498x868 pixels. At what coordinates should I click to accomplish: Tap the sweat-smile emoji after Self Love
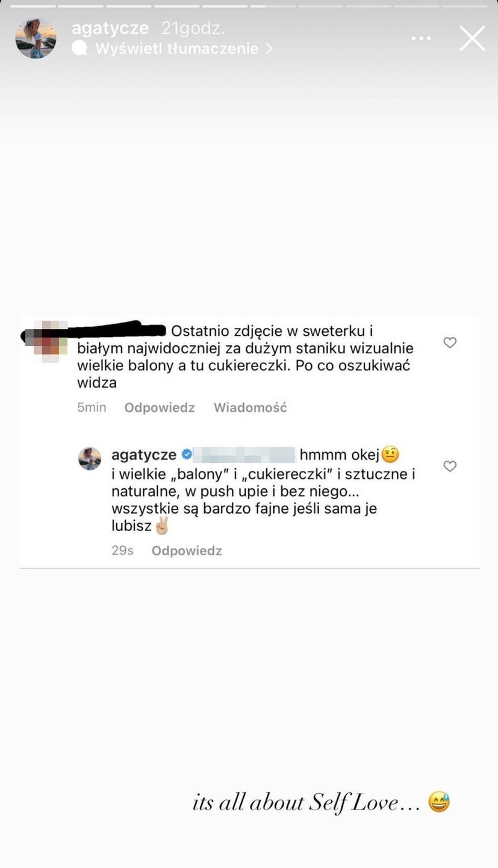(x=439, y=802)
